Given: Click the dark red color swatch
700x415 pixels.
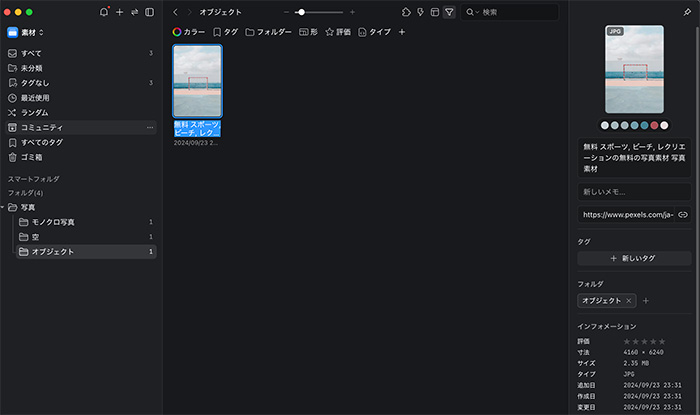Looking at the screenshot, I should coord(655,125).
